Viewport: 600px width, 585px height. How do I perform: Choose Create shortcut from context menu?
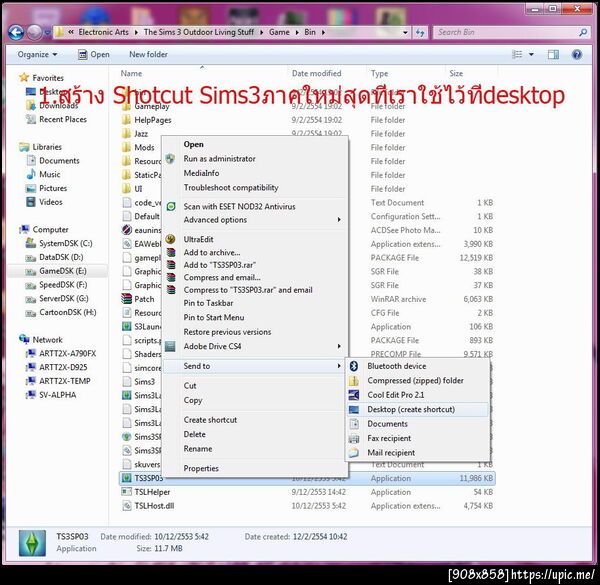(210, 420)
